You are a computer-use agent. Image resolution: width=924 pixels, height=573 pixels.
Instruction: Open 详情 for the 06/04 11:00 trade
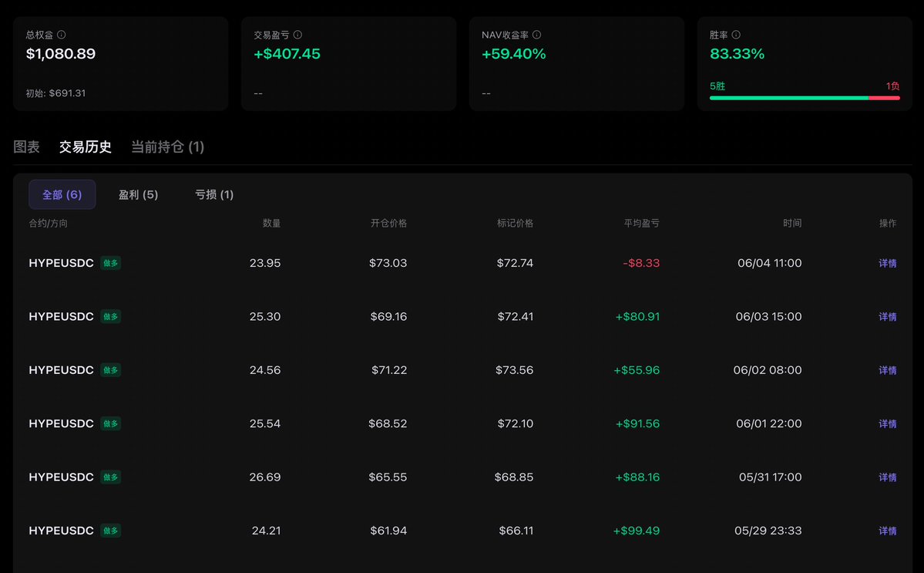[888, 264]
